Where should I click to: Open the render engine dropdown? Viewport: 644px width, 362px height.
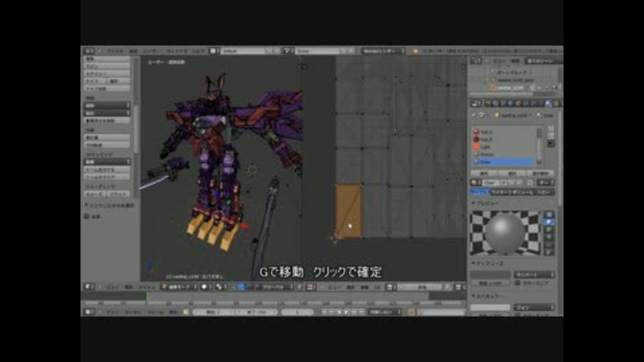coord(384,51)
